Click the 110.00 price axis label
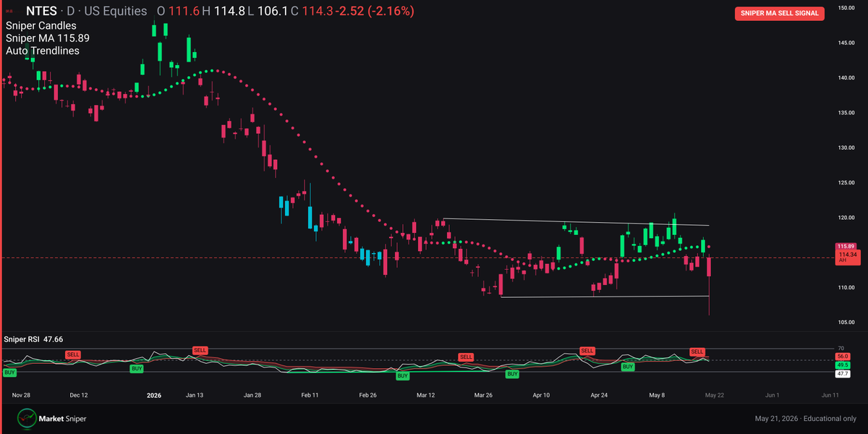This screenshot has height=434, width=868. pyautogui.click(x=848, y=287)
